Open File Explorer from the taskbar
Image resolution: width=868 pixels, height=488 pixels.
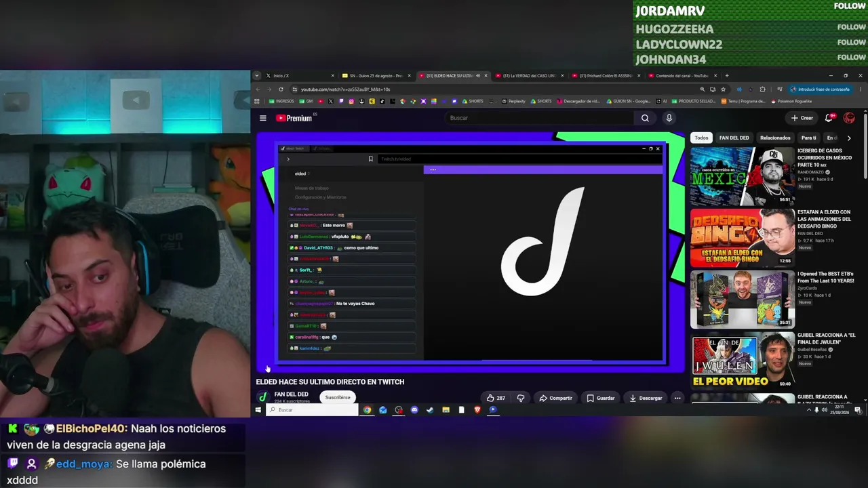click(x=446, y=410)
